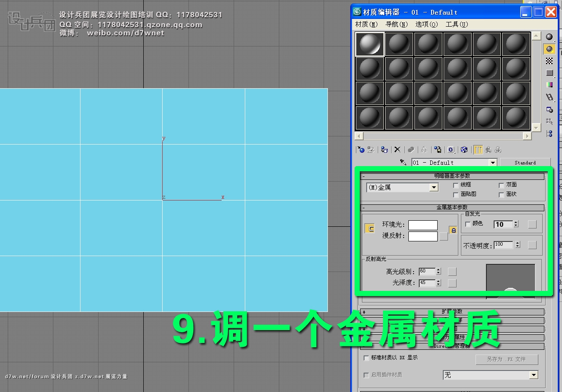562x392 pixels.
Task: Click 高光级别 value field showing 60
Action: (x=427, y=272)
